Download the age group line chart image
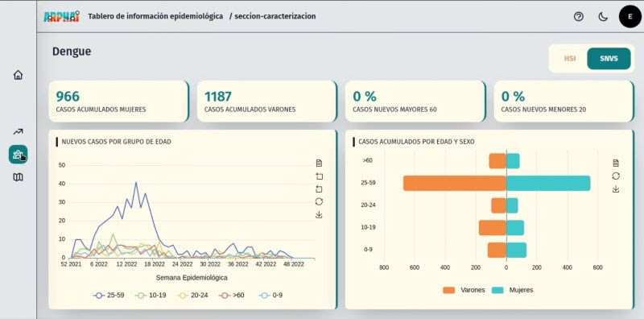 click(319, 214)
